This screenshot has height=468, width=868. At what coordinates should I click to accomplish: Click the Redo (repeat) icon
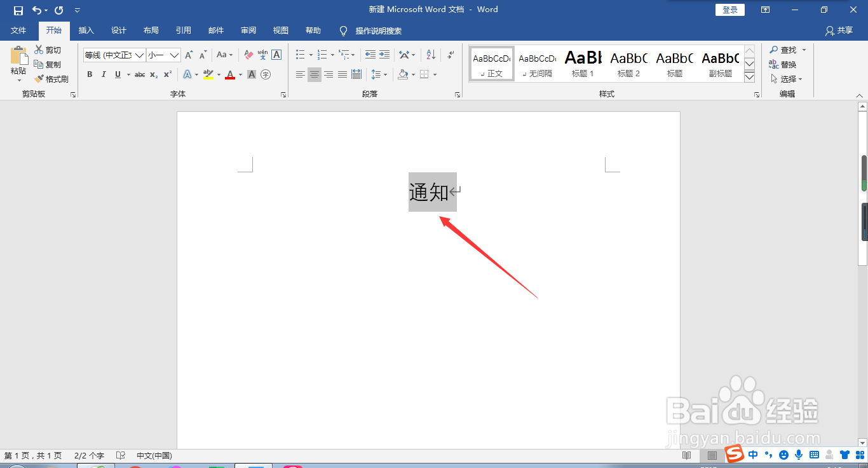click(59, 10)
